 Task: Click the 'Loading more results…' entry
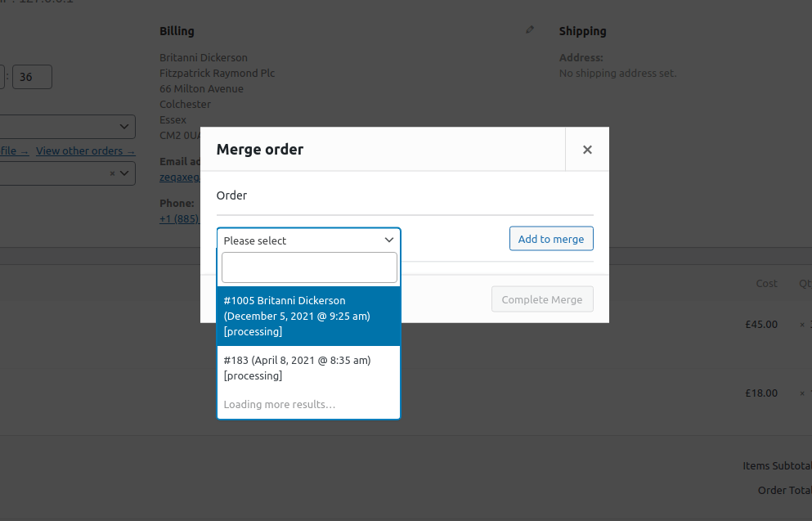[280, 404]
